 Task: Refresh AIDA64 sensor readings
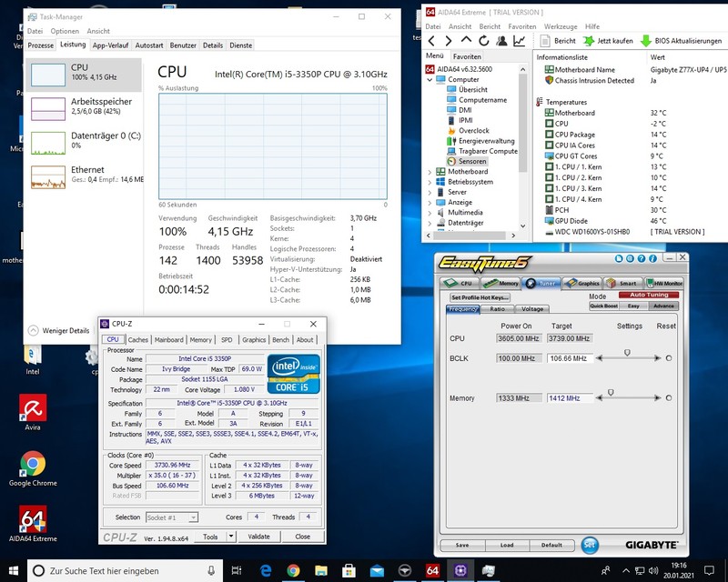point(484,41)
